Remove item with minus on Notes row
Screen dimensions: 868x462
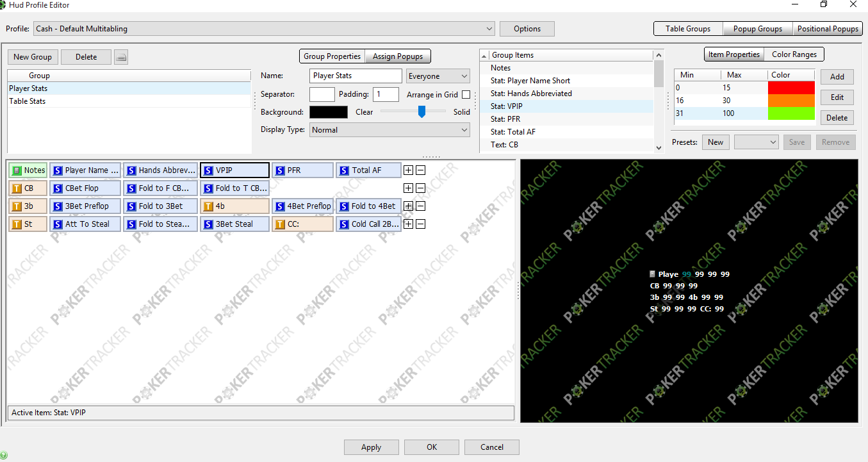coord(420,170)
